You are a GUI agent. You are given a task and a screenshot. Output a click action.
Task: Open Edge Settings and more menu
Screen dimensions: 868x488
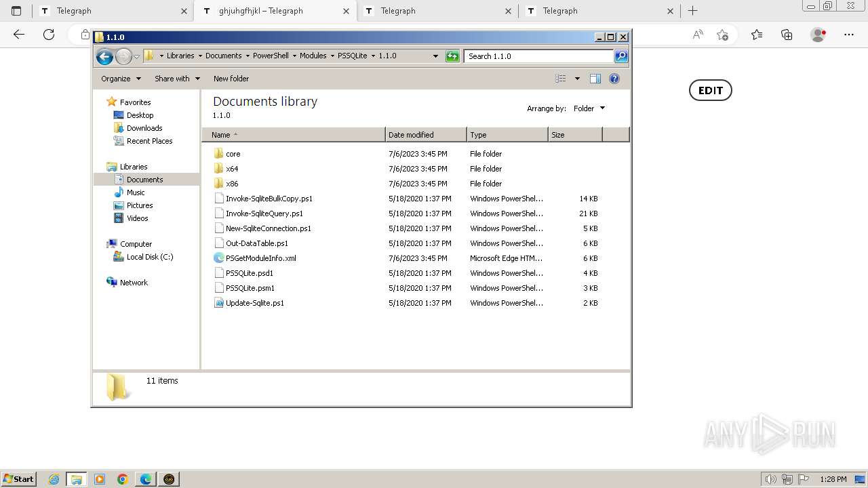pos(849,35)
